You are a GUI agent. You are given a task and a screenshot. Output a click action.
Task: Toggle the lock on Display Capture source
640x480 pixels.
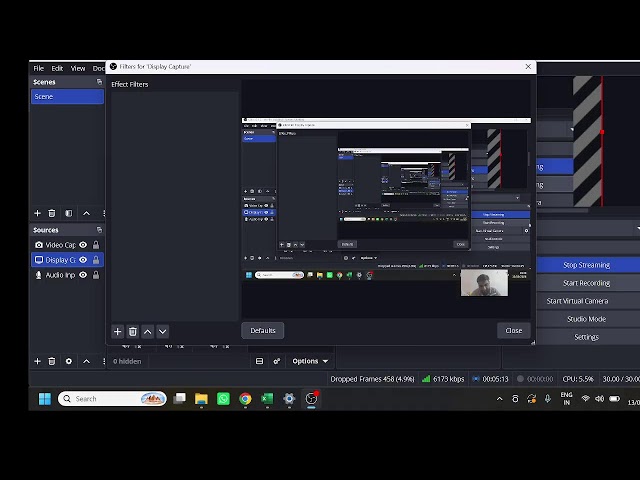coord(96,260)
